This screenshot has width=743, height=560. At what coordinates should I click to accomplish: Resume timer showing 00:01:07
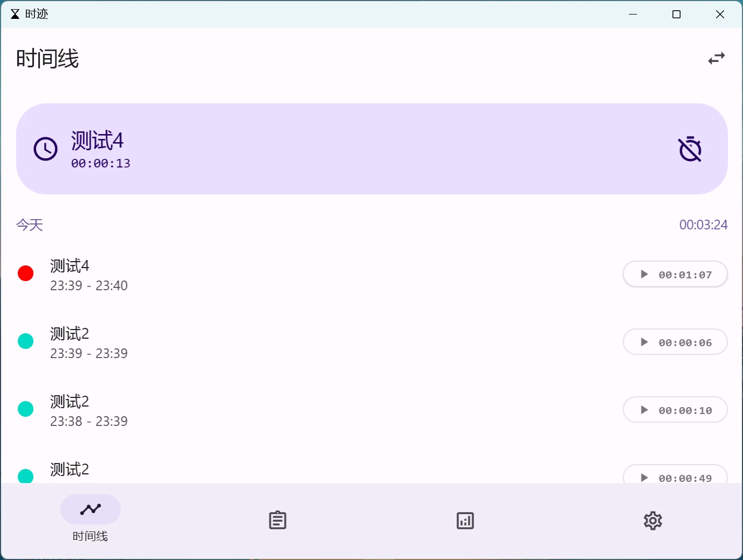point(675,274)
